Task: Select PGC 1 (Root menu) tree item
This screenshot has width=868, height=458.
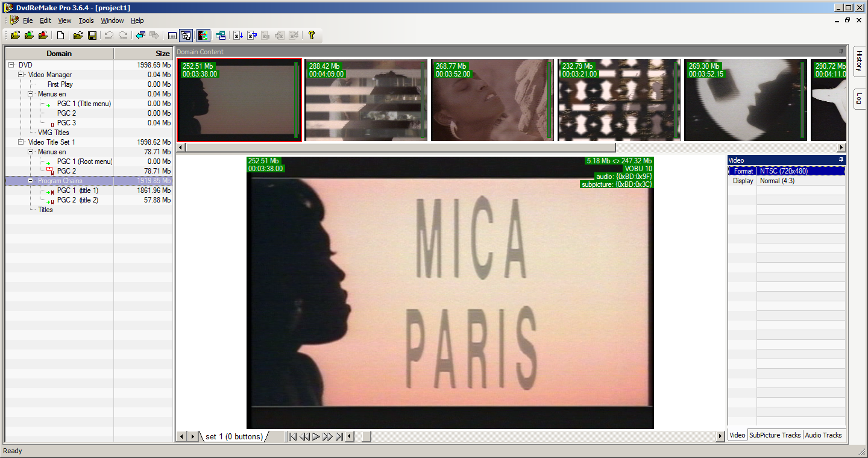Action: (85, 162)
